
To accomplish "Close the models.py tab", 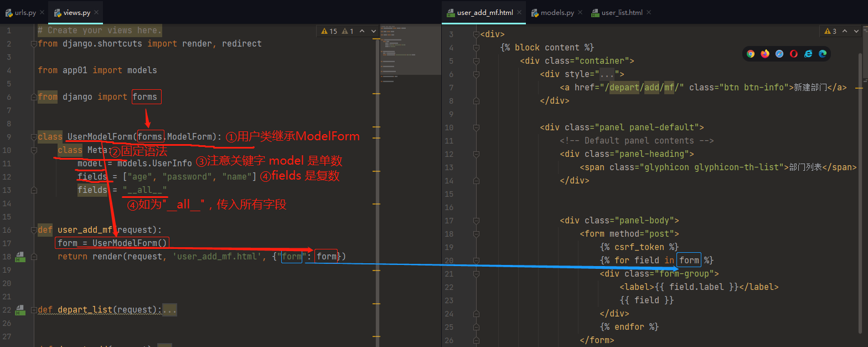I will point(580,12).
